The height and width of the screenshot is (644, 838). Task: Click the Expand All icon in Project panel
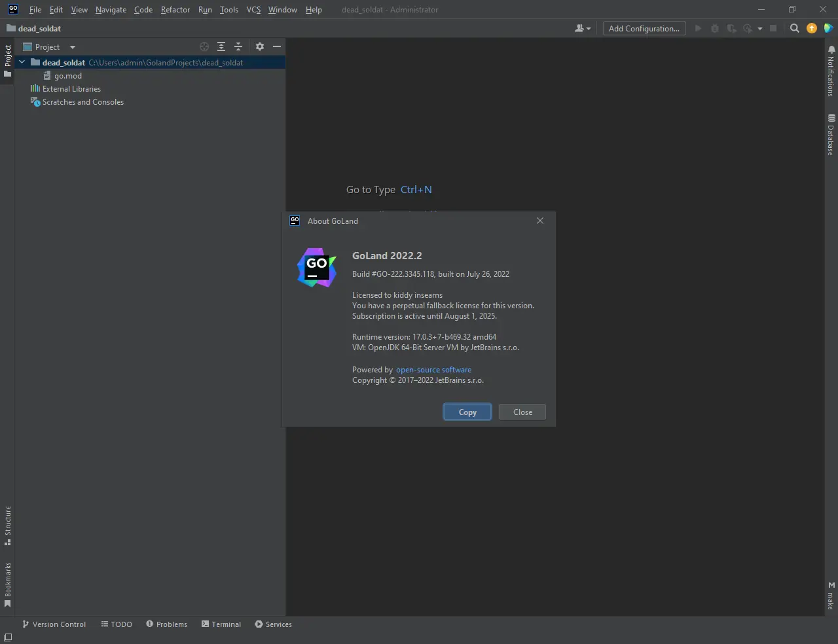[221, 47]
